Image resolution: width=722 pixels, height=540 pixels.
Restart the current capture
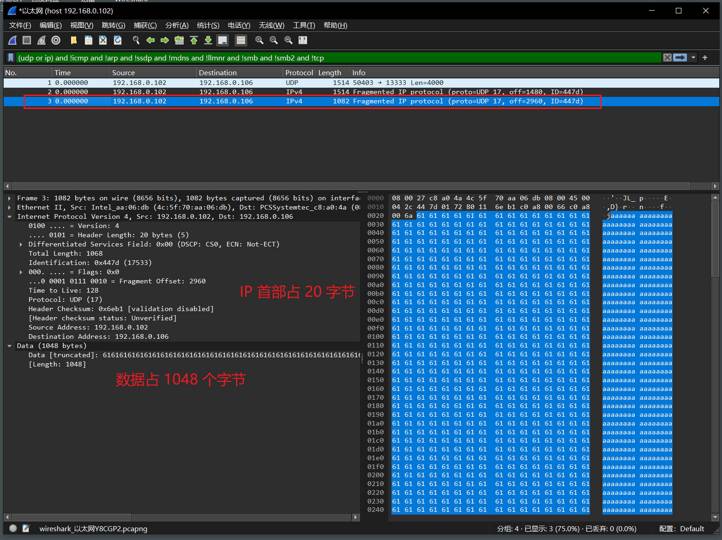[x=41, y=41]
